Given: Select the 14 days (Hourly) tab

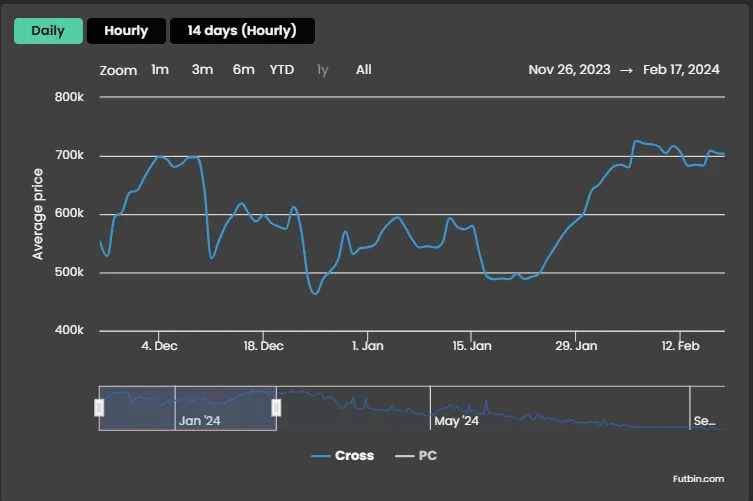Looking at the screenshot, I should click(x=242, y=31).
